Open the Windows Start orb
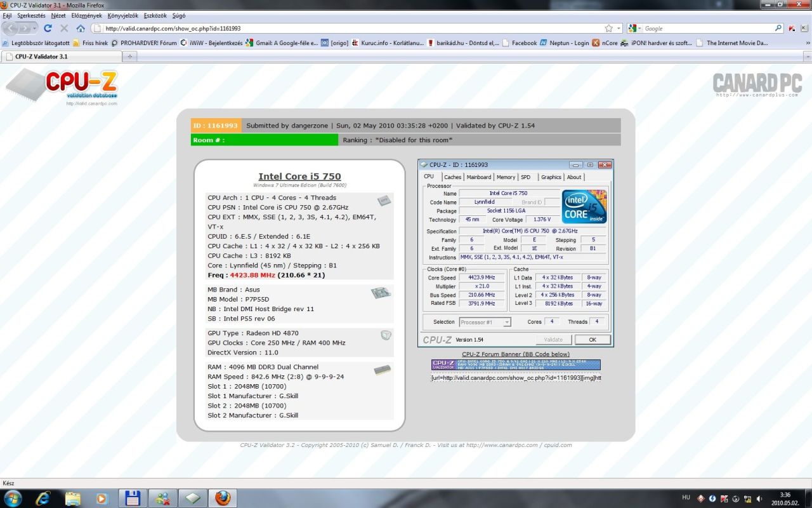This screenshot has height=508, width=812. tap(12, 498)
